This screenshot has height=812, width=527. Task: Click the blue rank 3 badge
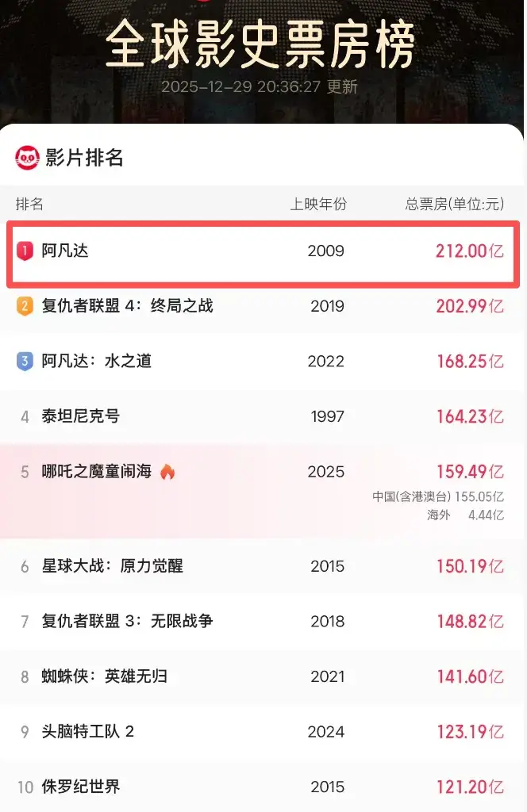[25, 362]
